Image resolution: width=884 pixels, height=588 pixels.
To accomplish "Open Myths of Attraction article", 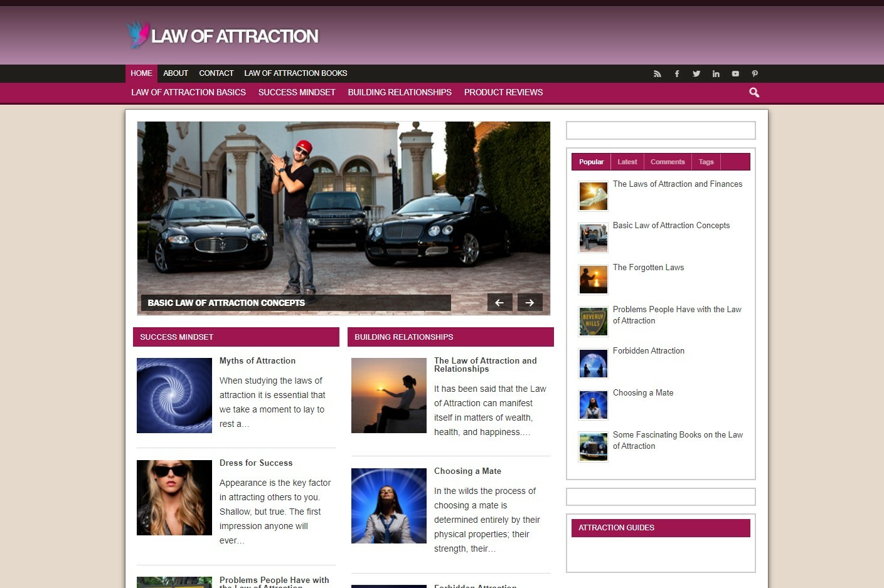I will pyautogui.click(x=257, y=361).
